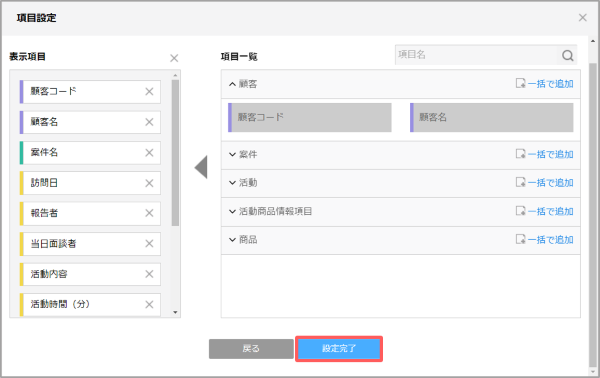The width and height of the screenshot is (600, 378).
Task: Remove 顧客コード from displayed items
Action: click(149, 91)
